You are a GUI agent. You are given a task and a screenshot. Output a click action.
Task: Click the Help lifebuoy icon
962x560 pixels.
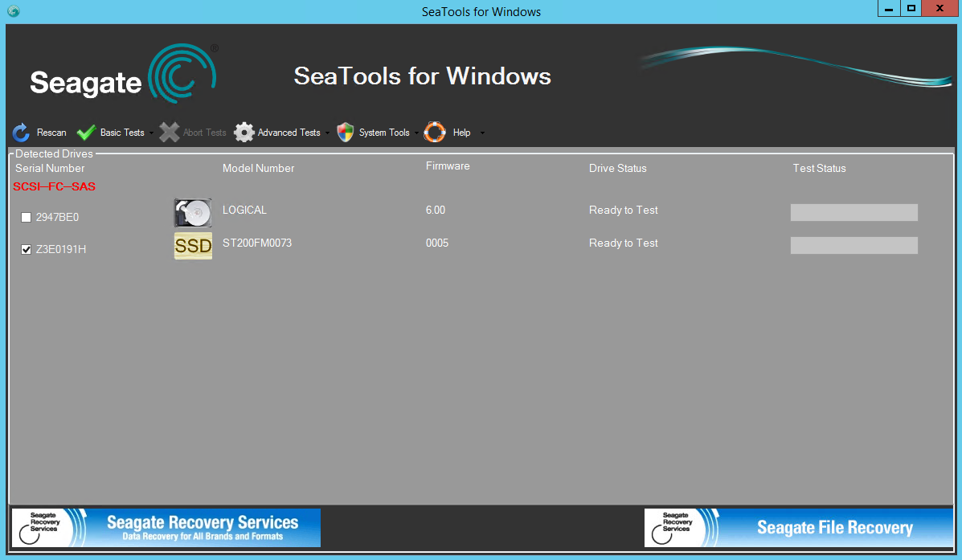coord(434,133)
